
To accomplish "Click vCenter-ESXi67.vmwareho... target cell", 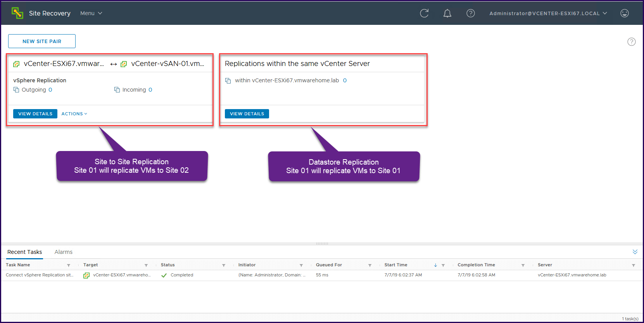I will [122, 275].
